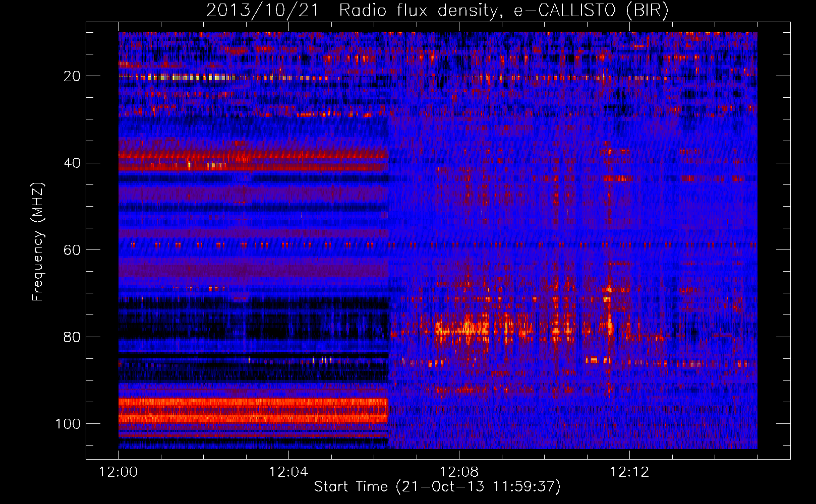
Task: Click the '20' frequency tick label
Action: (x=73, y=77)
